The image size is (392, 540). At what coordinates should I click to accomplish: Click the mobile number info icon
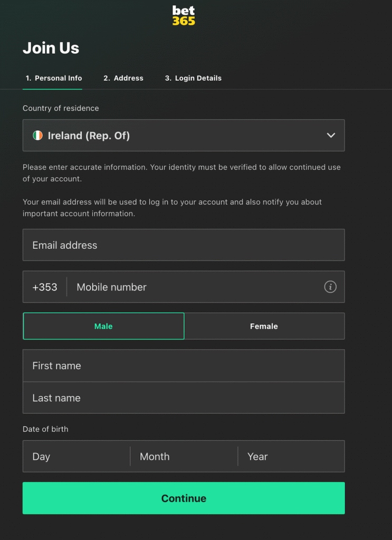pos(330,286)
